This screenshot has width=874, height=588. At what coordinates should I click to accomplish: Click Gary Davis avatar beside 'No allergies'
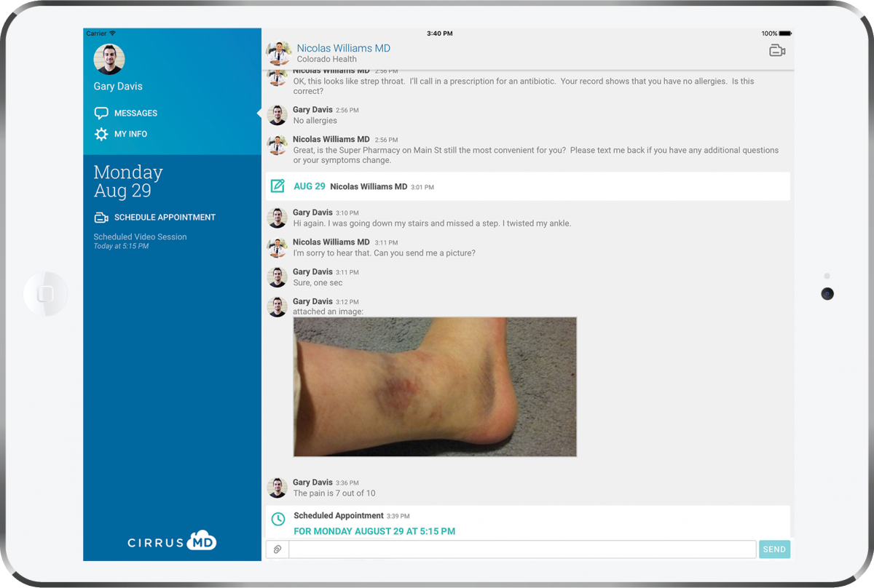tap(277, 115)
